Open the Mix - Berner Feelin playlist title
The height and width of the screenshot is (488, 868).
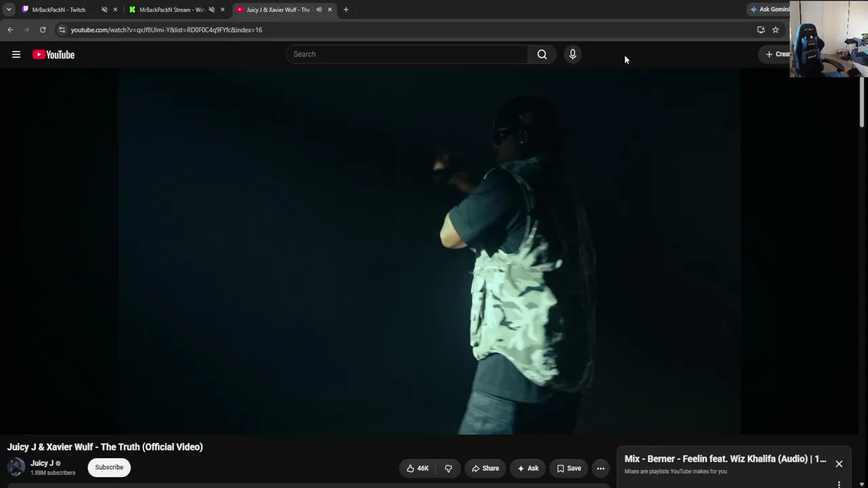pyautogui.click(x=726, y=459)
